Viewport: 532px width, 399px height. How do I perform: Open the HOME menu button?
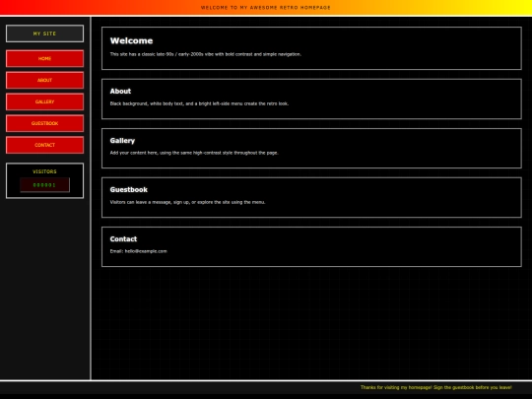44,59
